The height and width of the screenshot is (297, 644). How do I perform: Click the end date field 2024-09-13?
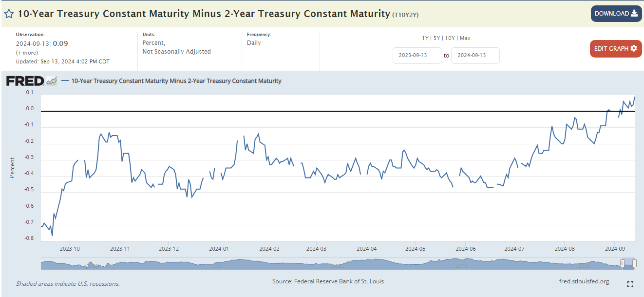pyautogui.click(x=475, y=55)
